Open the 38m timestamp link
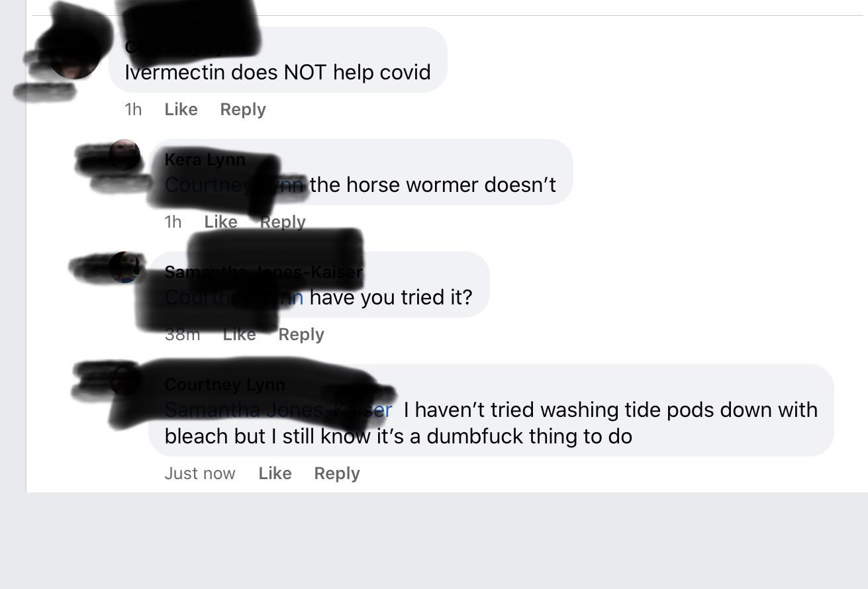 coord(182,334)
